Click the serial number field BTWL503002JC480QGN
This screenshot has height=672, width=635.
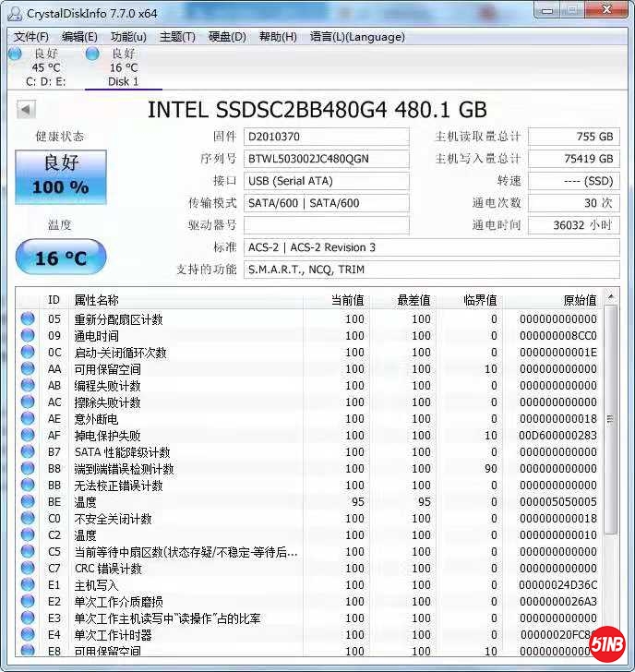coord(326,159)
